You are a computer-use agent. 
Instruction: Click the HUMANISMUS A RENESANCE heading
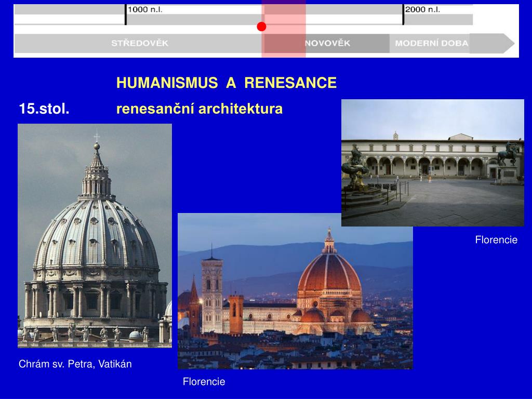227,83
